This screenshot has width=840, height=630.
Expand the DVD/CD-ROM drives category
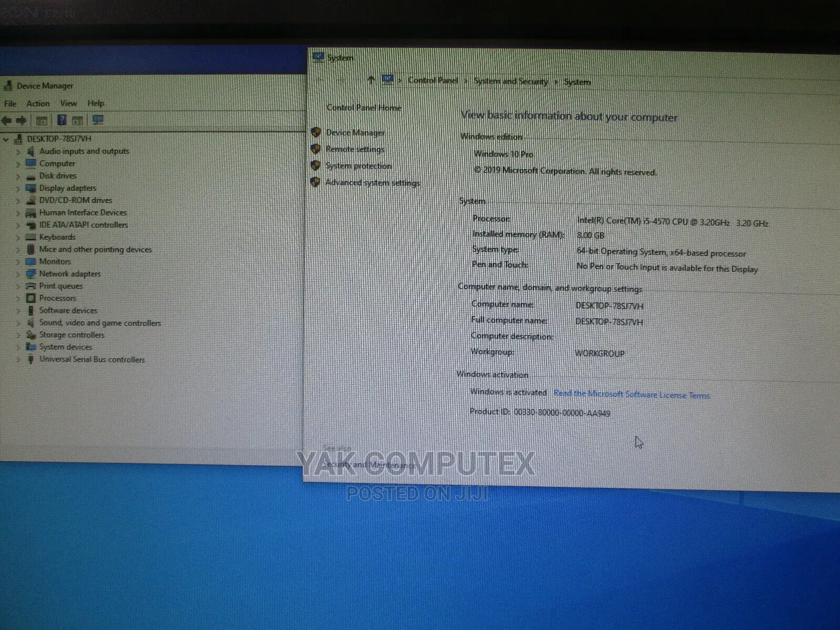[18, 201]
